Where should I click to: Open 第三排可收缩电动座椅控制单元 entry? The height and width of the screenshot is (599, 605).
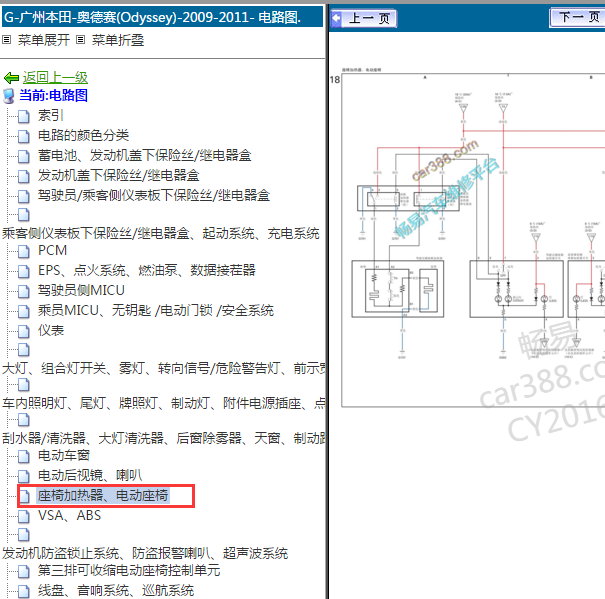pyautogui.click(x=129, y=570)
